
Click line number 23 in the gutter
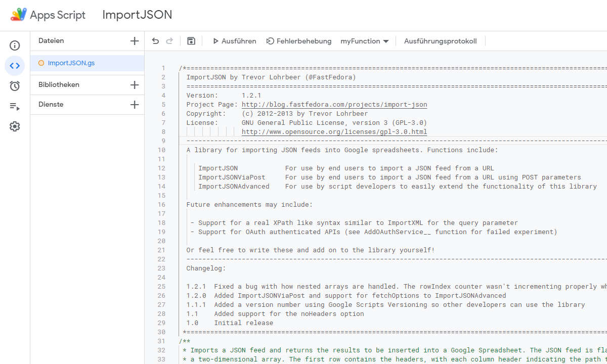161,268
